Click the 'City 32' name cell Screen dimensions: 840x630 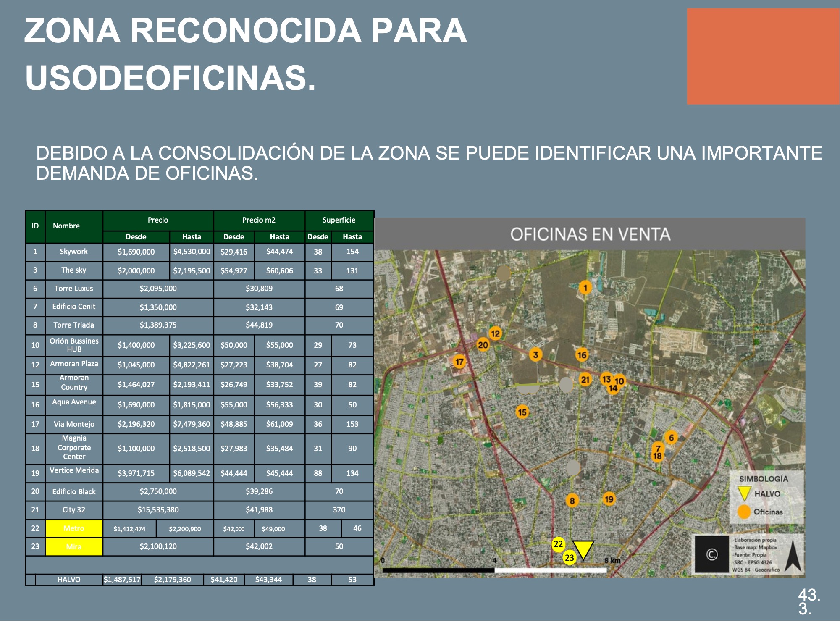point(74,510)
